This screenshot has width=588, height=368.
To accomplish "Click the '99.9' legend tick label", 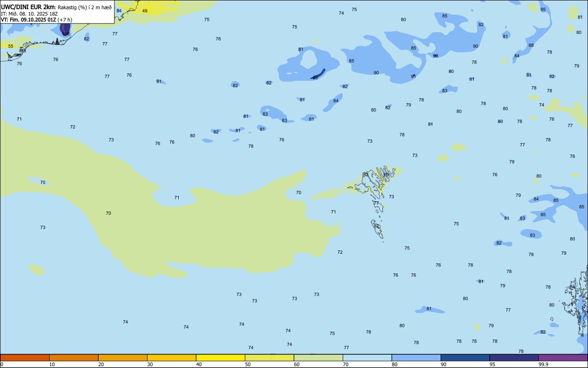I will click(x=543, y=364).
